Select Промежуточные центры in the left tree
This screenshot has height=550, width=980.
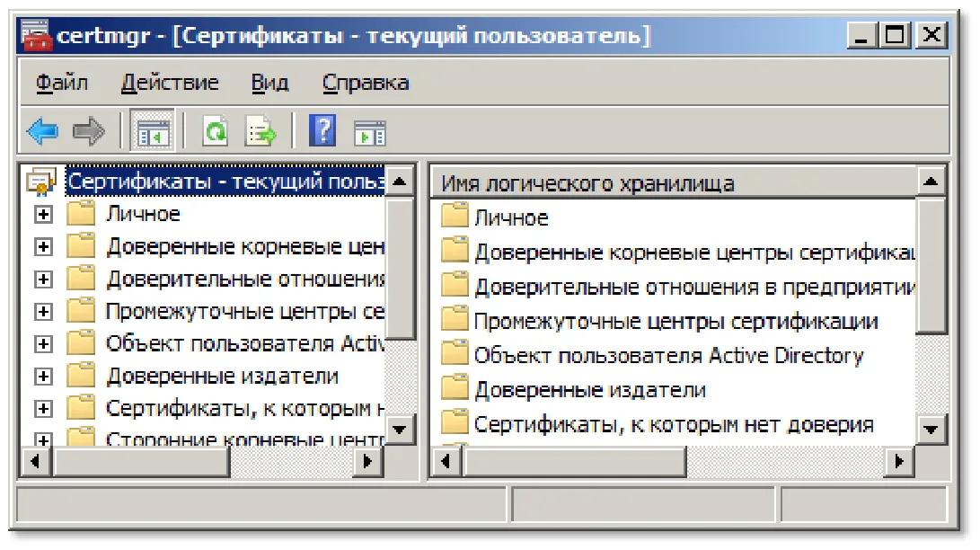tap(245, 311)
